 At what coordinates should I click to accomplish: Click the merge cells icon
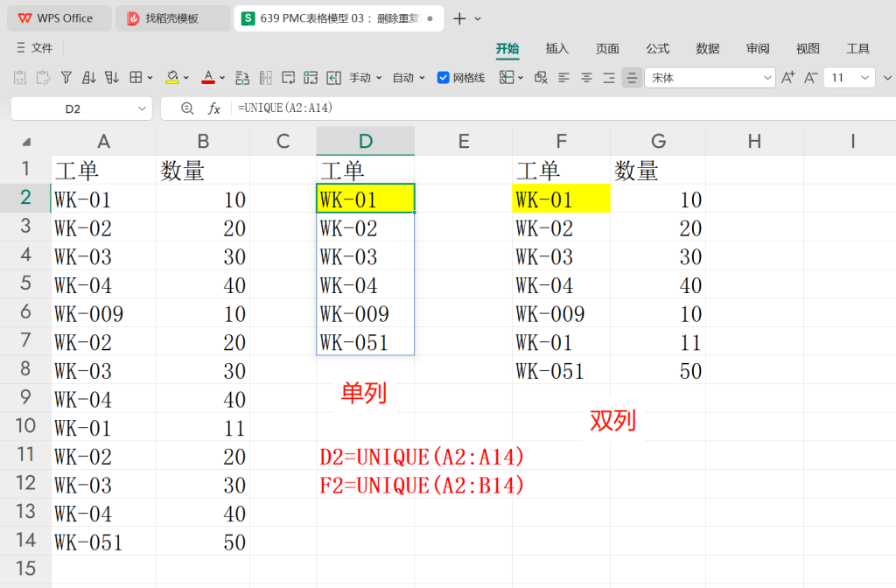pos(311,78)
